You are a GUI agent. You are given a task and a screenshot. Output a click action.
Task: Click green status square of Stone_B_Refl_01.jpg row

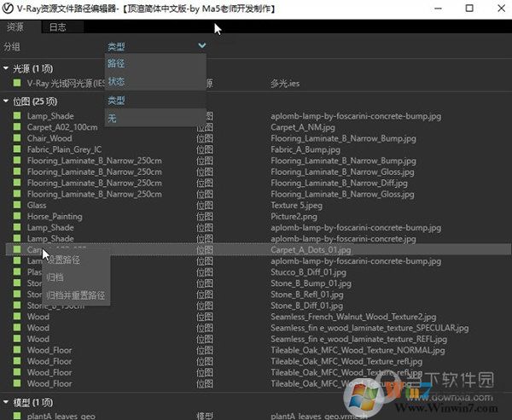(17, 294)
